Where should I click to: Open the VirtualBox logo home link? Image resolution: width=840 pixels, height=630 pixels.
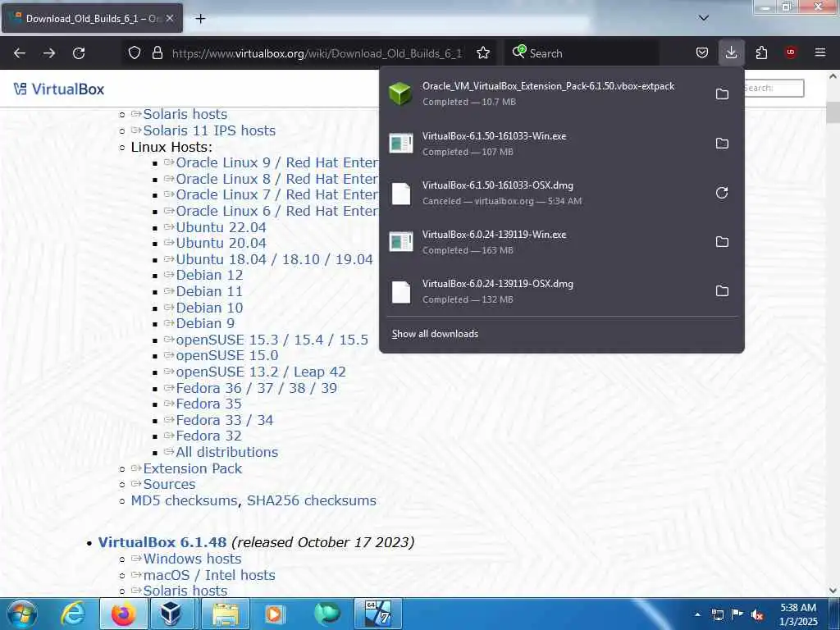(x=59, y=89)
